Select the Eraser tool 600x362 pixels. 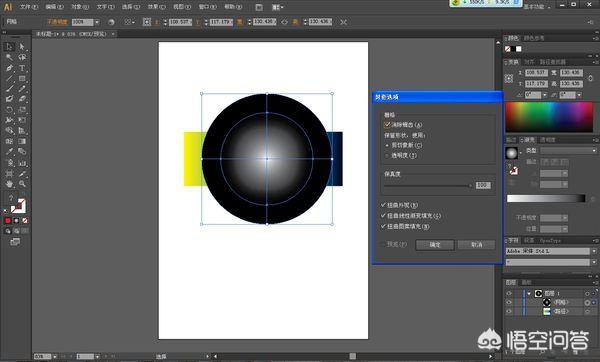click(x=22, y=99)
